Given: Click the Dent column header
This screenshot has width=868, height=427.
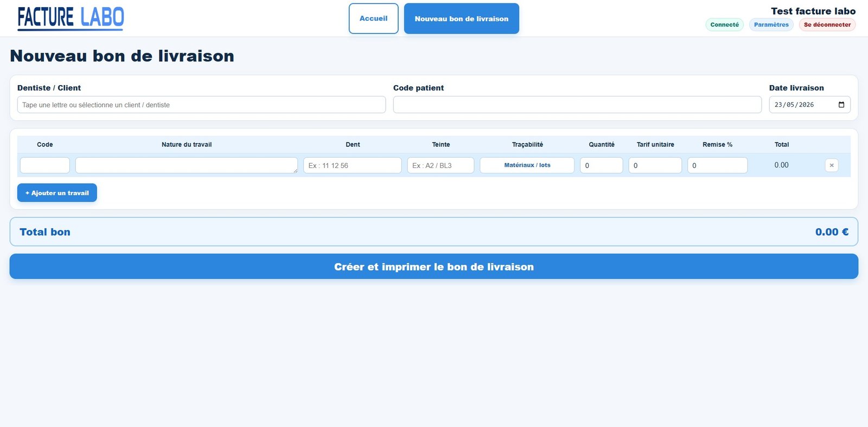Looking at the screenshot, I should click(x=353, y=145).
